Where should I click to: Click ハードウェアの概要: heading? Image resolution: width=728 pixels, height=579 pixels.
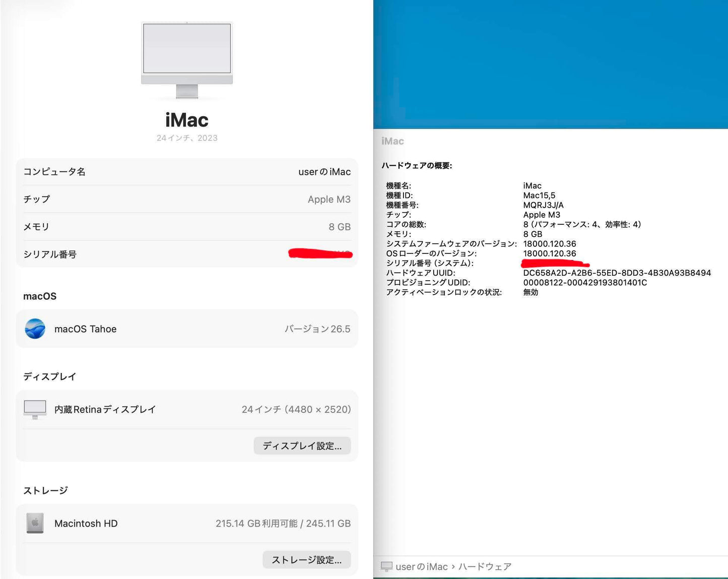[417, 165]
